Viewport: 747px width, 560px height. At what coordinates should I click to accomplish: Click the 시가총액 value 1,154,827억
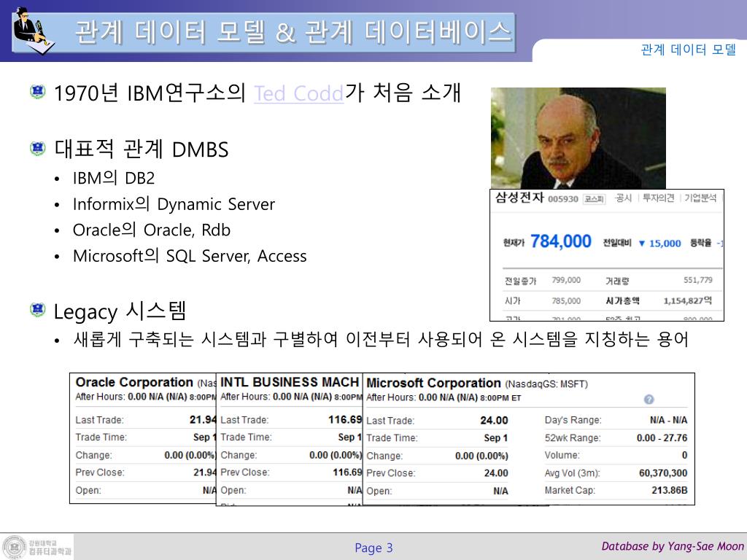[688, 301]
